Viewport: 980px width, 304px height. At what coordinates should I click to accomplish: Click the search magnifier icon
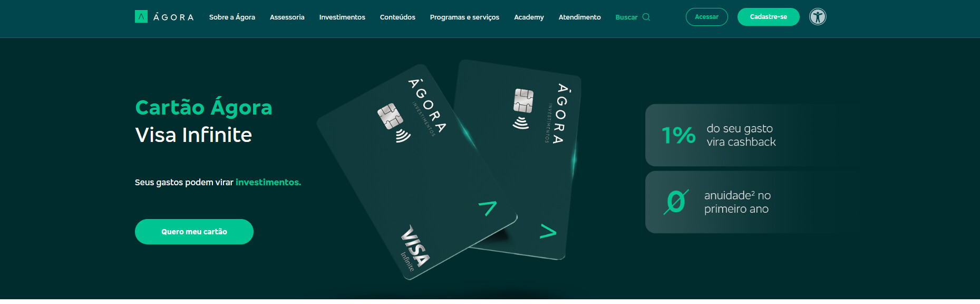[646, 17]
